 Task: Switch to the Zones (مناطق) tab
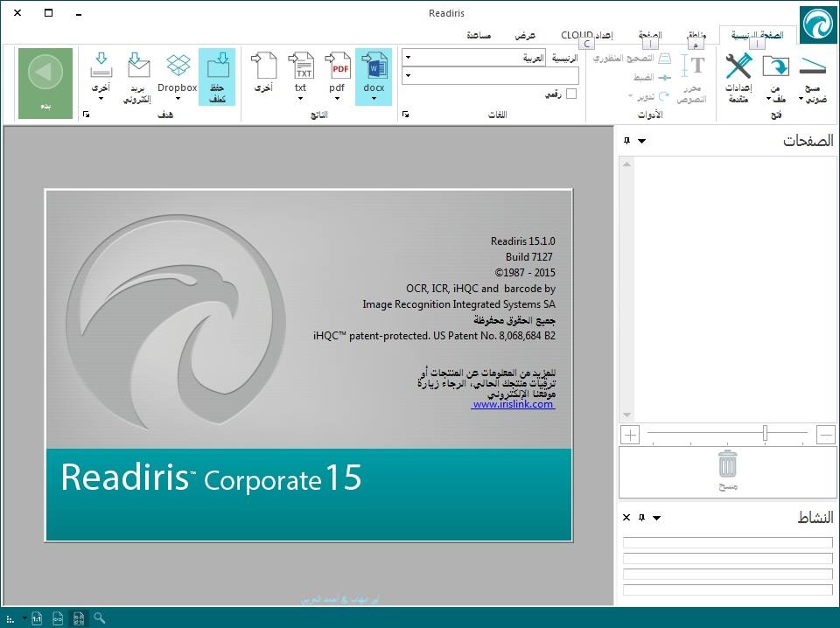tap(696, 35)
